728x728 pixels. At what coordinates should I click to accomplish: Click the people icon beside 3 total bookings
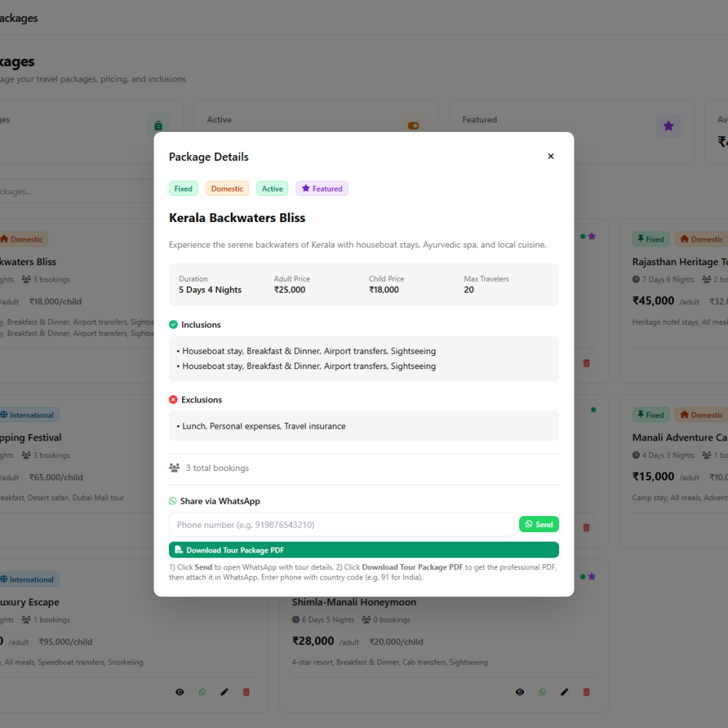coord(175,467)
